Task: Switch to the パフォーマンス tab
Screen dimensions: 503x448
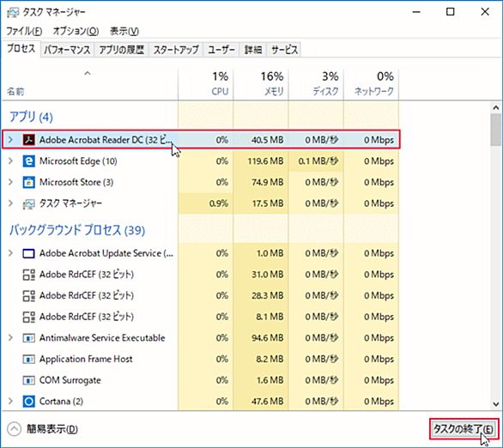Action: (67, 50)
